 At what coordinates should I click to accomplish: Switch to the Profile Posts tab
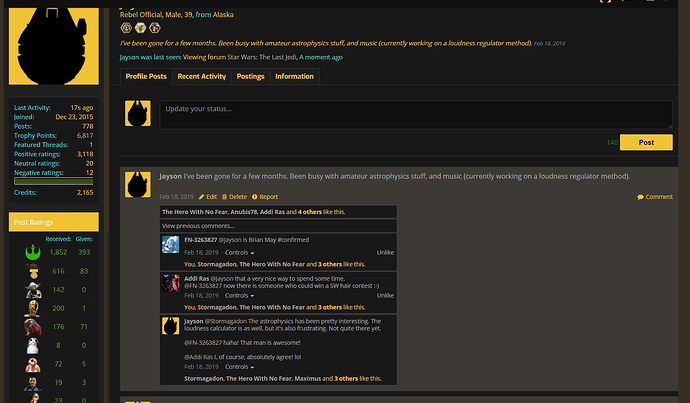click(x=146, y=77)
